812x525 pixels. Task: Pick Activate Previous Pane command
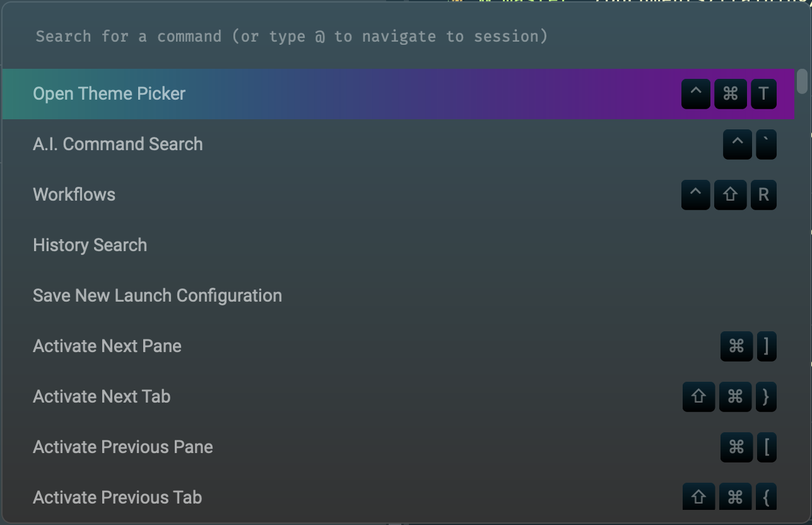pyautogui.click(x=123, y=447)
